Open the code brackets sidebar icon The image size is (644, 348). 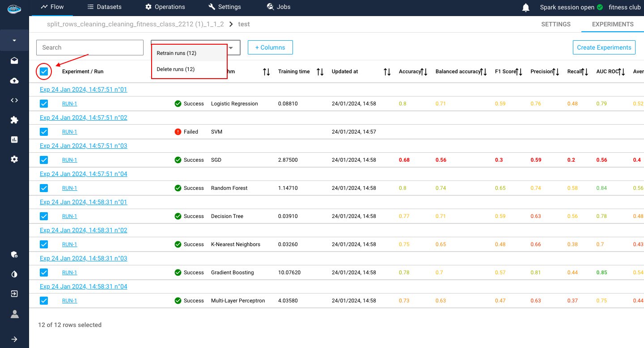(x=14, y=100)
